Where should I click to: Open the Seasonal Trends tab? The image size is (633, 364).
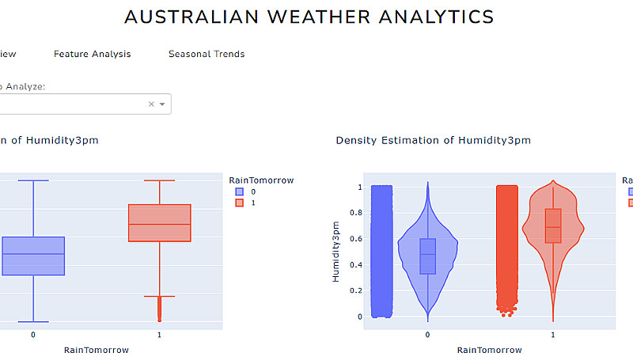coord(207,54)
